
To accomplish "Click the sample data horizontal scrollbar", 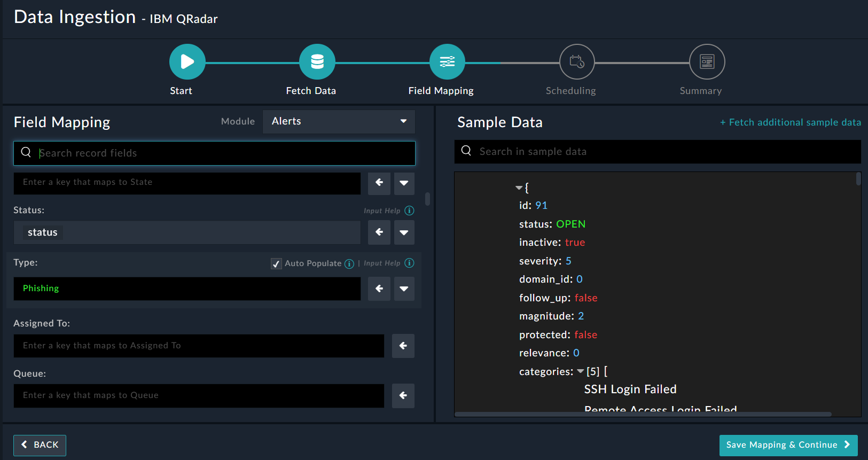I will click(643, 414).
